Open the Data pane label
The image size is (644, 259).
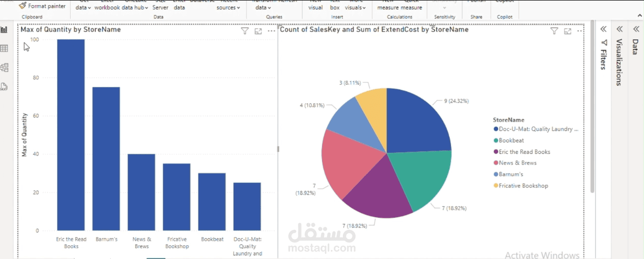tap(636, 46)
